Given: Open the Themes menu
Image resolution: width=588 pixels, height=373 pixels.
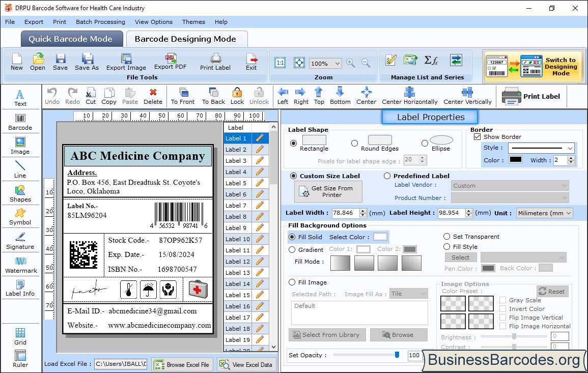Looking at the screenshot, I should pyautogui.click(x=193, y=22).
